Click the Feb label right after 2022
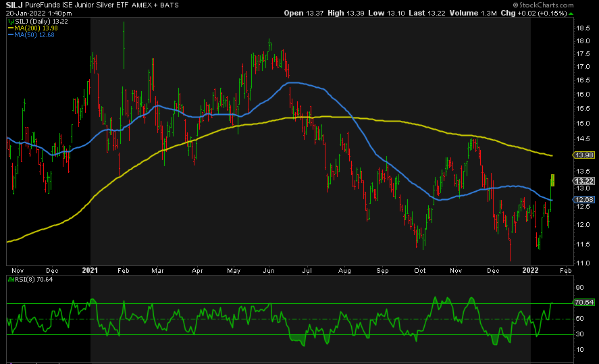This screenshot has width=599, height=364. coord(566,271)
